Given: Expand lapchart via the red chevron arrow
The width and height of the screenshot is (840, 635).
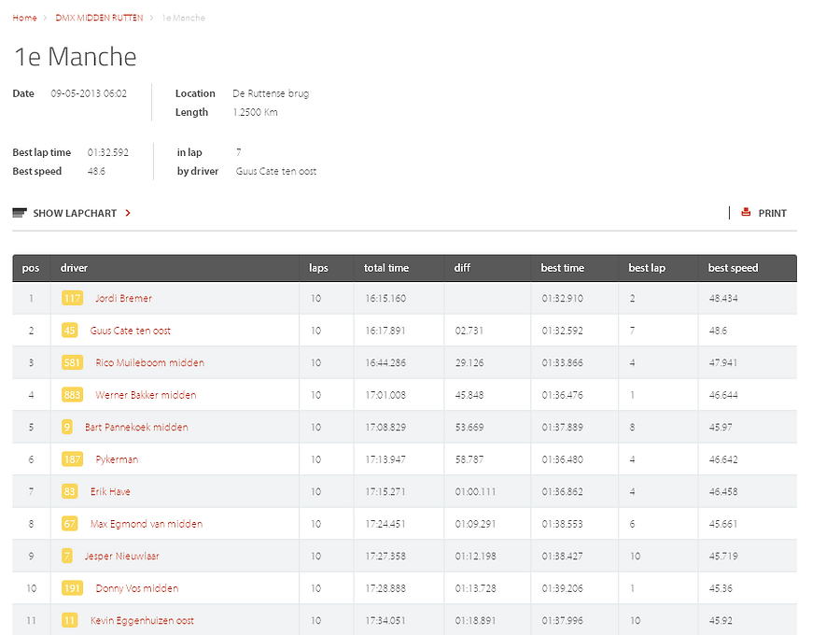Looking at the screenshot, I should pos(128,213).
